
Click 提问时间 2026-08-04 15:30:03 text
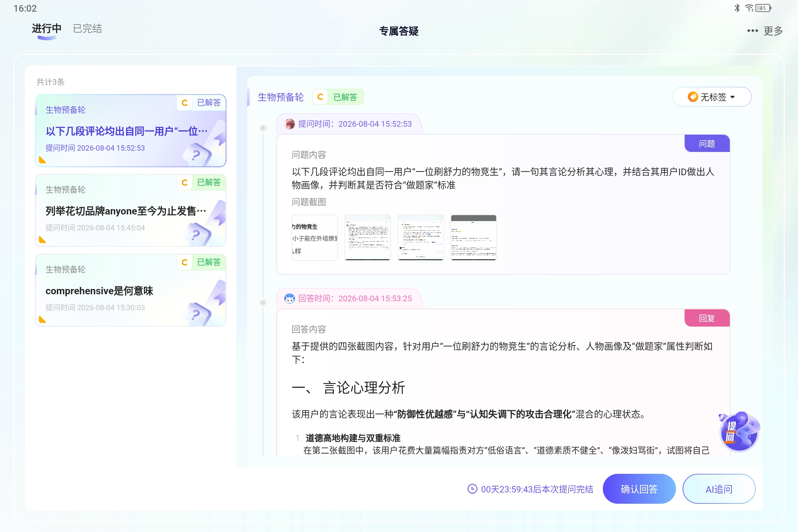(x=95, y=307)
